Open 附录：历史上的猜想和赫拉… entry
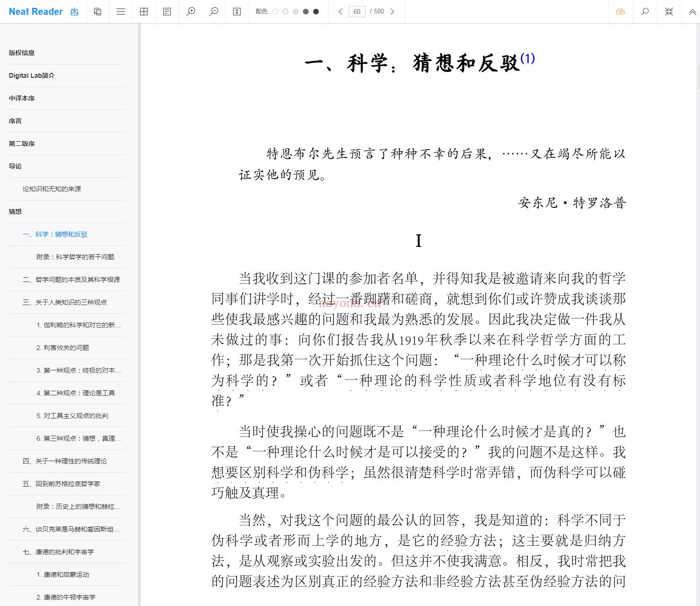The image size is (700, 606). [67, 506]
